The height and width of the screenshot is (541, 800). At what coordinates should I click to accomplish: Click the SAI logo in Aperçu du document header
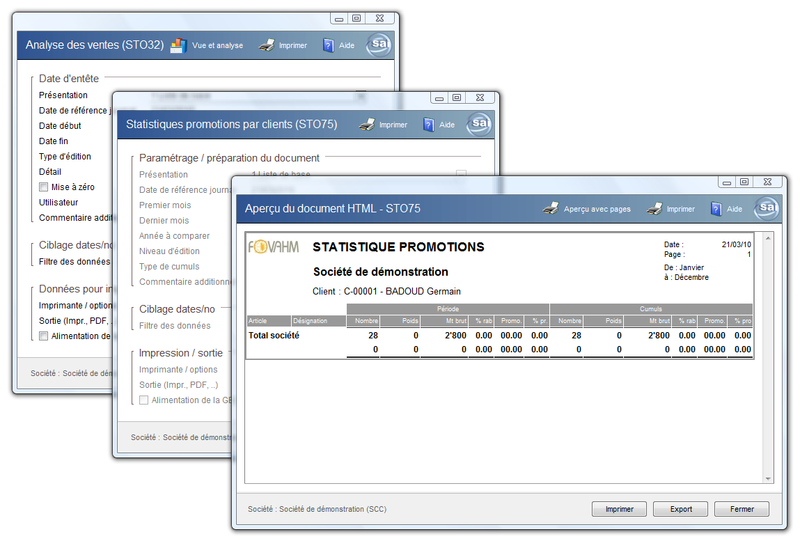tap(768, 208)
